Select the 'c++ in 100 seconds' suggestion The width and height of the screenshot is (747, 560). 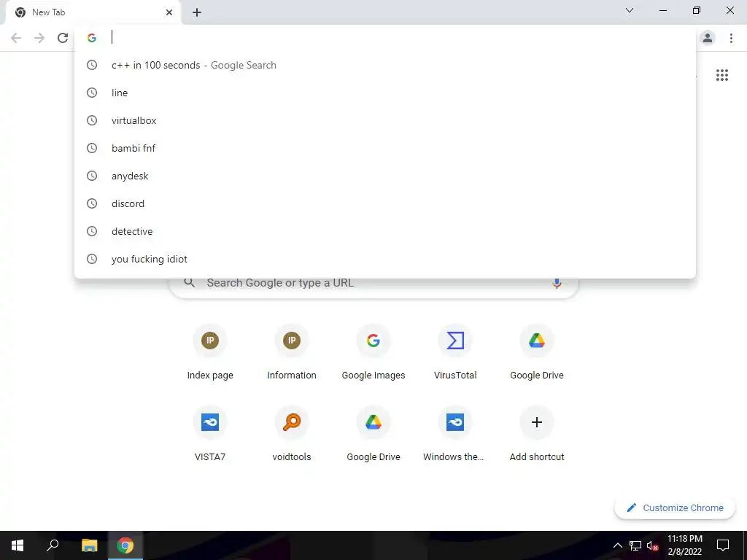[385, 65]
